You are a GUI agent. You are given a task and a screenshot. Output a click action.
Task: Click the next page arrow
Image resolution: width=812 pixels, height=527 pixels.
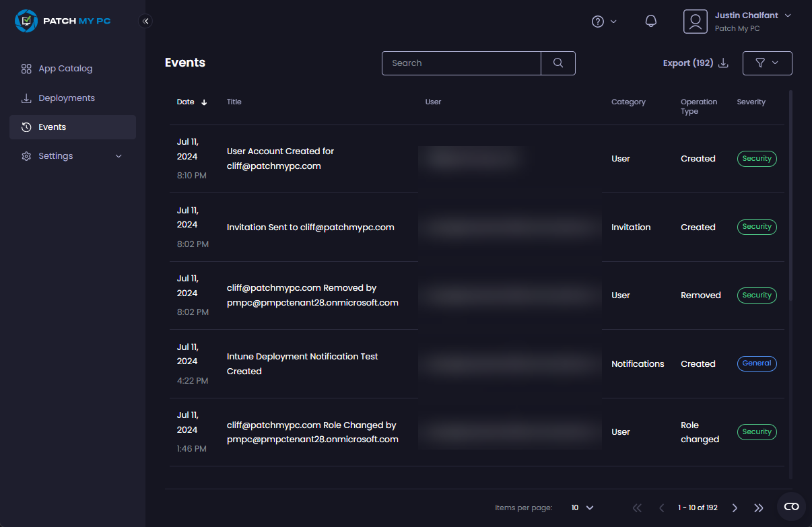pos(735,507)
